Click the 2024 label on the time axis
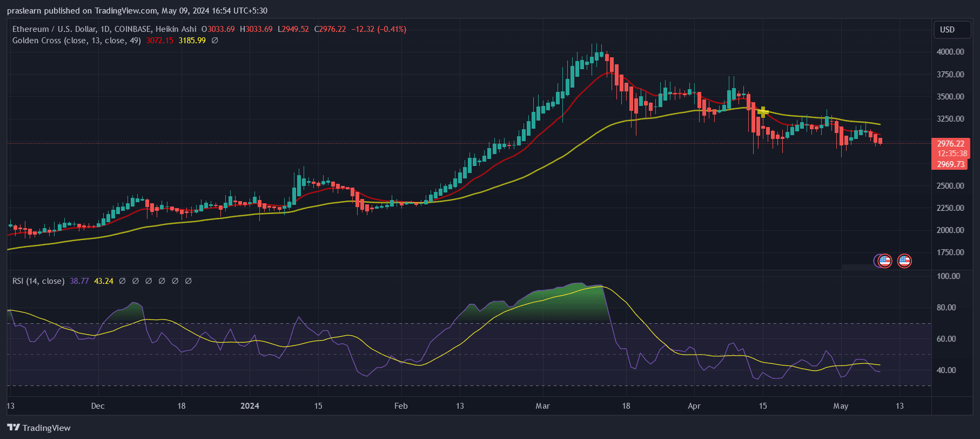The height and width of the screenshot is (439, 980). click(x=250, y=406)
